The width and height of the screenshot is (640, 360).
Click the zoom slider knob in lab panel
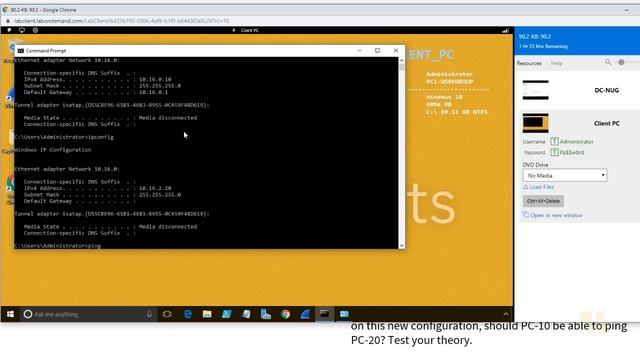coord(621,62)
